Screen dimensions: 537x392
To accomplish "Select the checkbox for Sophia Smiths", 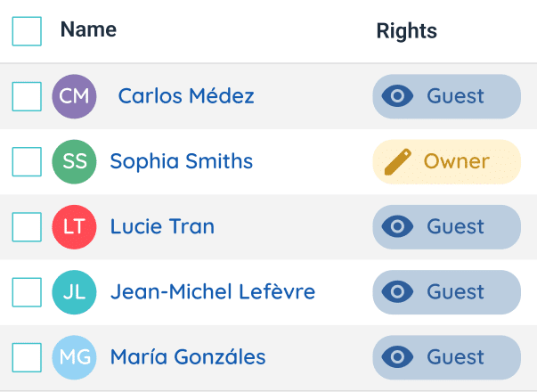I will tap(27, 161).
